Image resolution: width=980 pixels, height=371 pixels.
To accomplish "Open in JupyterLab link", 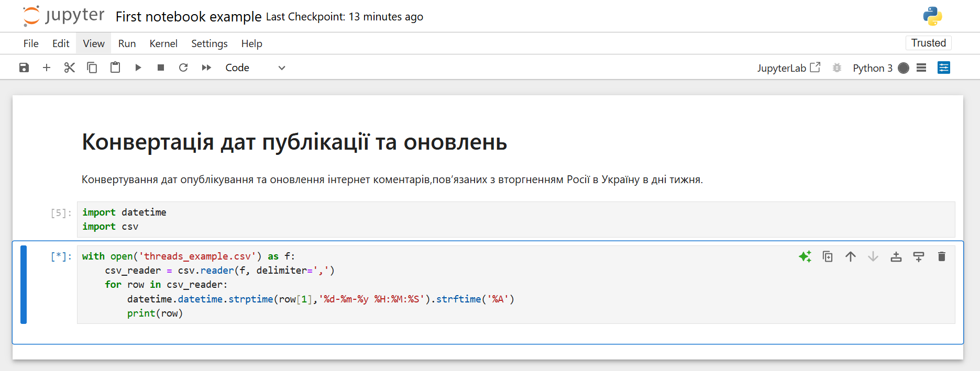I will [x=788, y=68].
